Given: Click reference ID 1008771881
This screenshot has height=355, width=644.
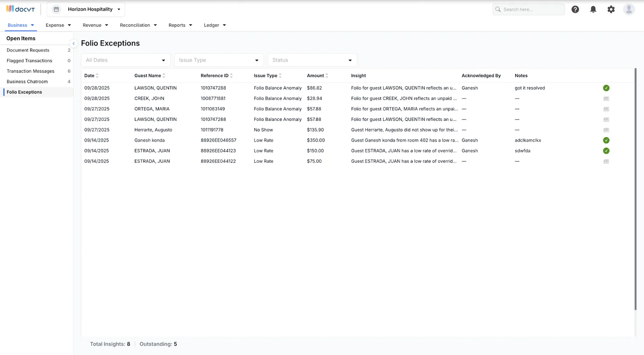Looking at the screenshot, I should (x=213, y=98).
